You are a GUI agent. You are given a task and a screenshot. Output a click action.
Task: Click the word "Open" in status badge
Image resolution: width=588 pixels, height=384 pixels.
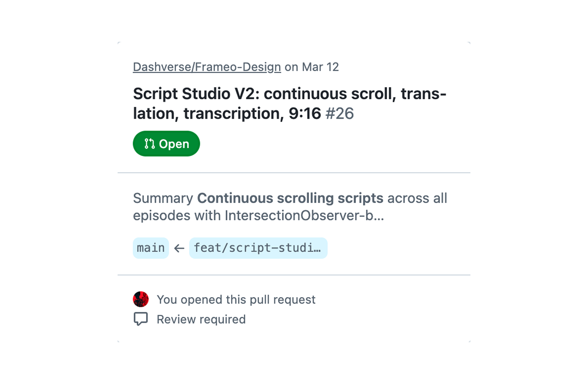pyautogui.click(x=174, y=144)
